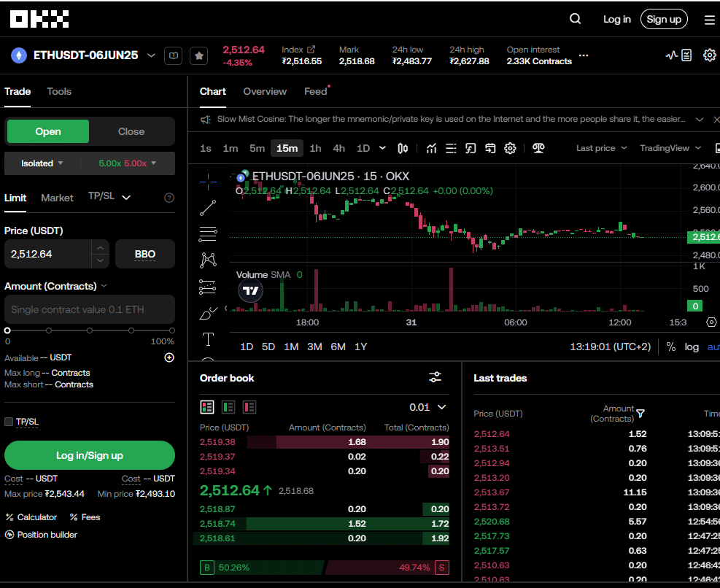This screenshot has width=720, height=588.
Task: Open the Isolated margin mode dropdown
Action: pyautogui.click(x=42, y=163)
